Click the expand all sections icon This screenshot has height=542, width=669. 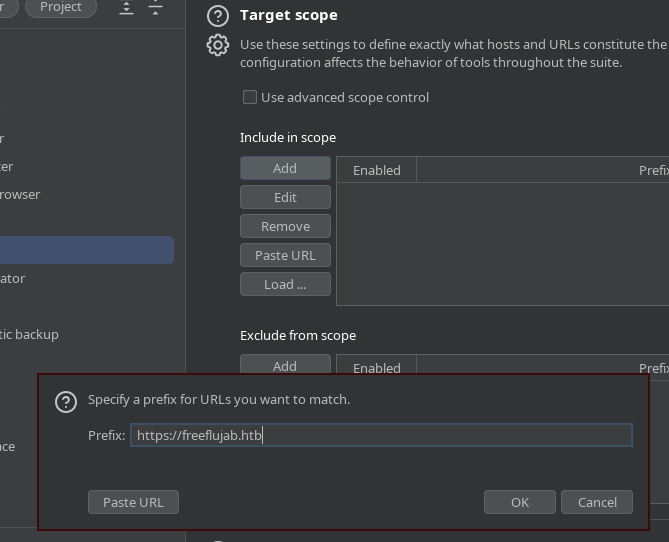tap(126, 8)
